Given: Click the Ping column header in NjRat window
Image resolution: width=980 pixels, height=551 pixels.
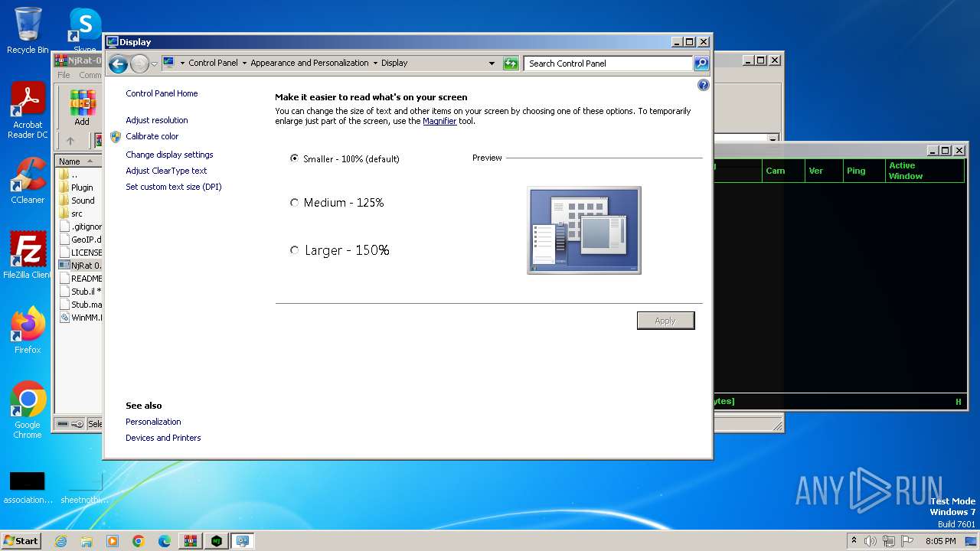Looking at the screenshot, I should [x=863, y=171].
